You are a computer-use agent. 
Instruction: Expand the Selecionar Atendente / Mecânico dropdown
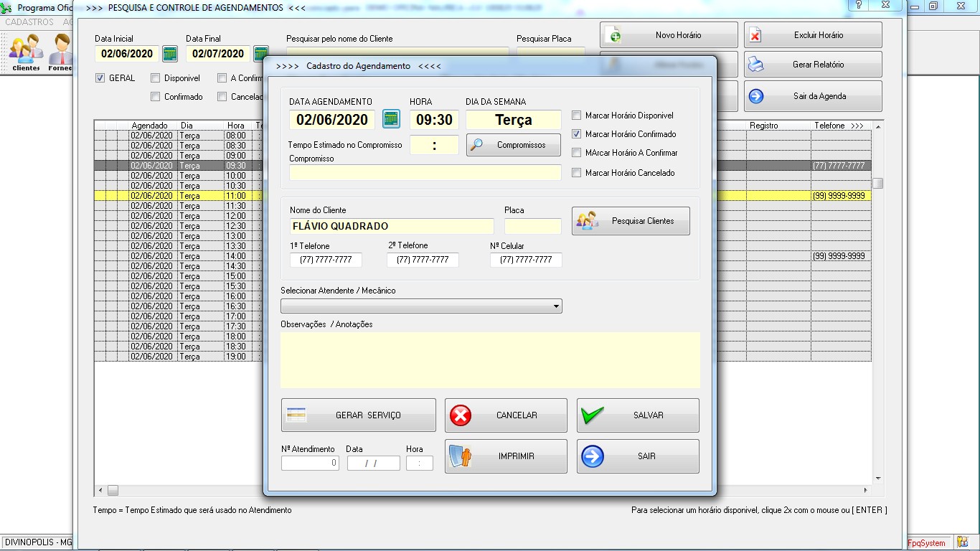(x=556, y=306)
